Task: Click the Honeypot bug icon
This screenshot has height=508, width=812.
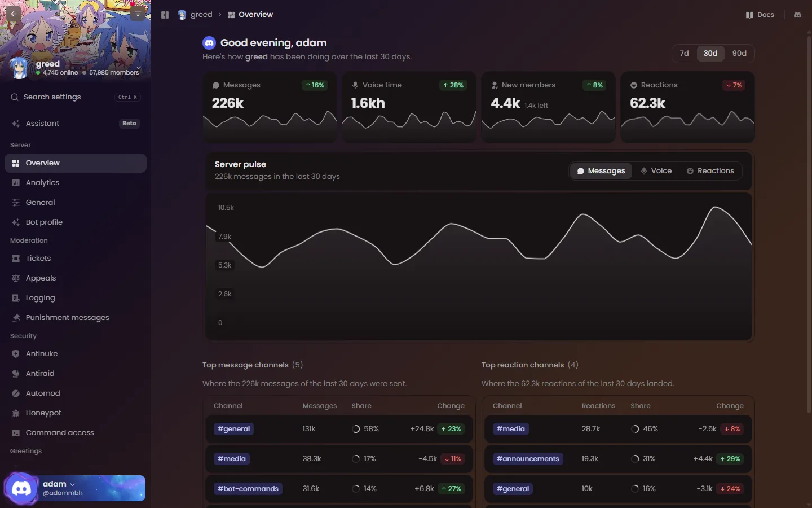Action: tap(16, 413)
